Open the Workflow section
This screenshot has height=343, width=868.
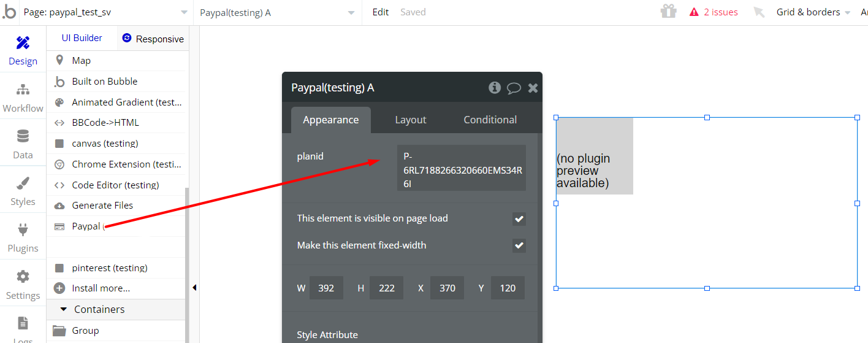tap(23, 98)
